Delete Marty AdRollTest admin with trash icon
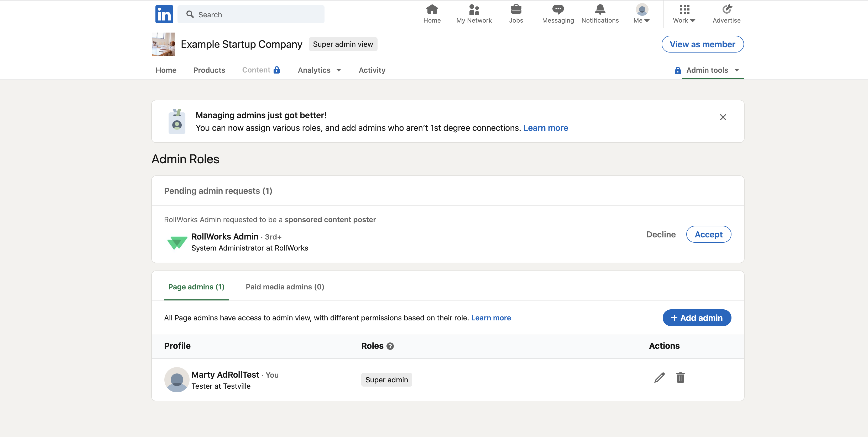 pyautogui.click(x=680, y=378)
